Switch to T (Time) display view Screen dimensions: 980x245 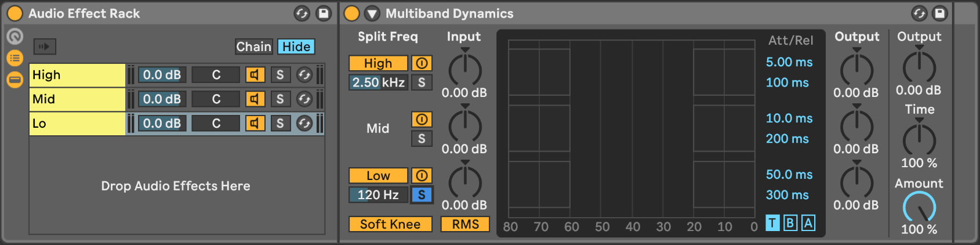pos(772,223)
